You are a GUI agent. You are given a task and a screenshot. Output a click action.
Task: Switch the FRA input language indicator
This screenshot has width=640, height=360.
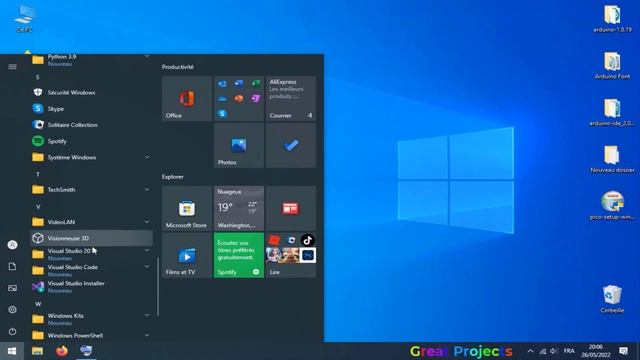tap(569, 351)
